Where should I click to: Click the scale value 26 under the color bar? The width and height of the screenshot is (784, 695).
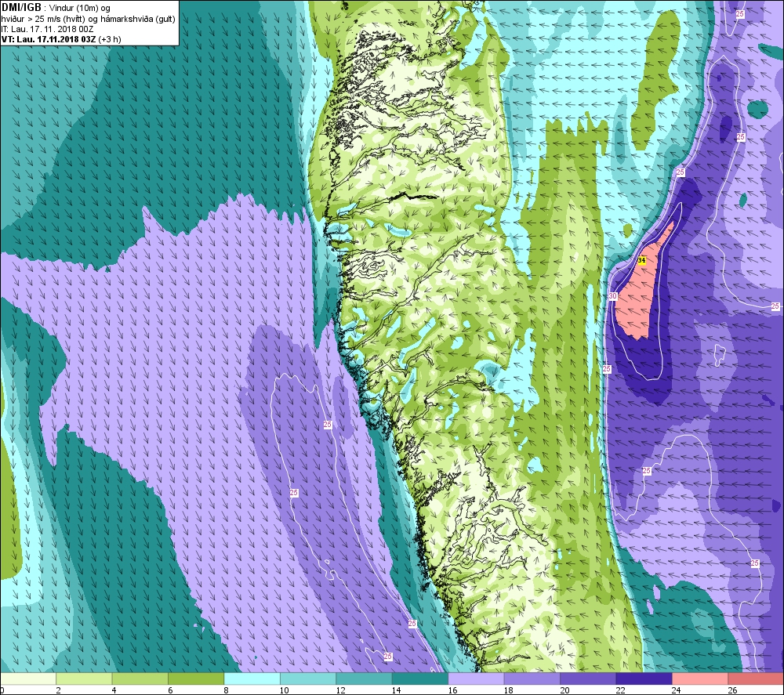(x=732, y=690)
